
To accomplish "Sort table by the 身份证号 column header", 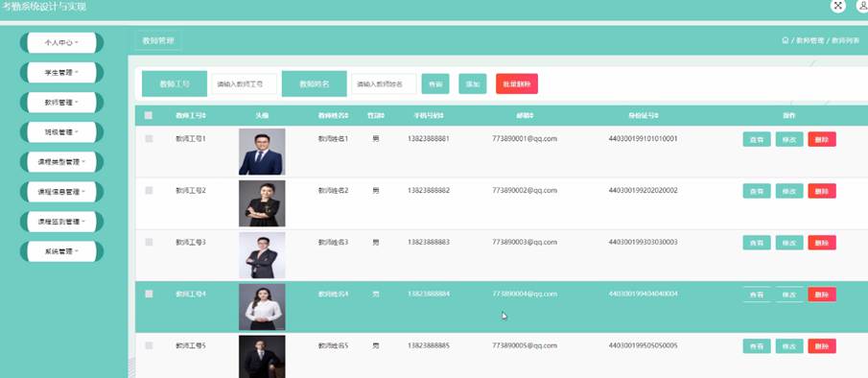I will [643, 116].
